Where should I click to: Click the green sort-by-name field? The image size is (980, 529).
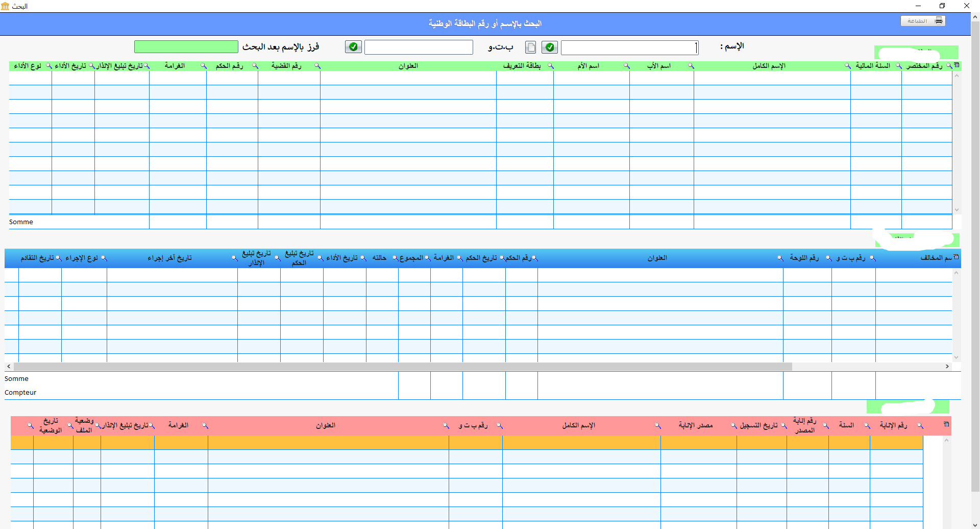[x=186, y=47]
